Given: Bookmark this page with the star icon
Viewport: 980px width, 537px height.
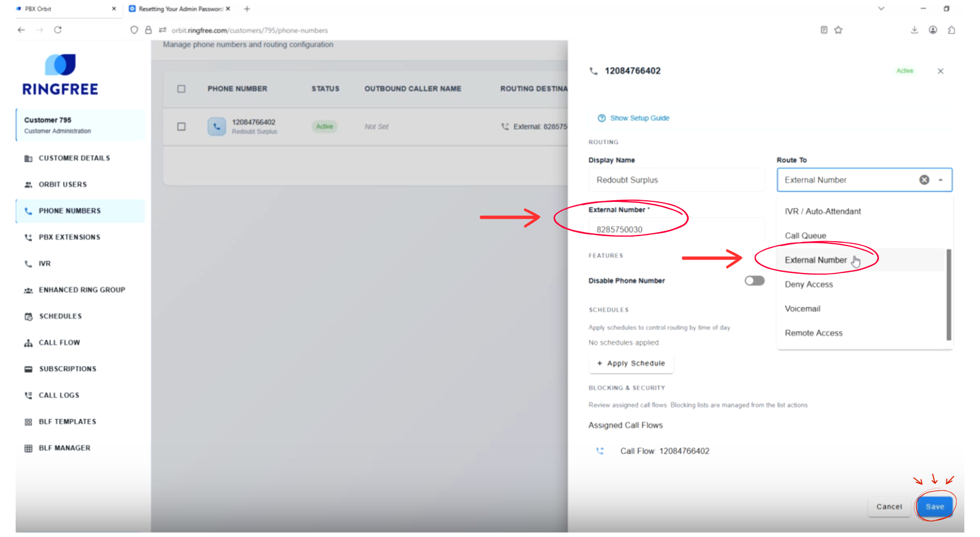Looking at the screenshot, I should tap(838, 30).
